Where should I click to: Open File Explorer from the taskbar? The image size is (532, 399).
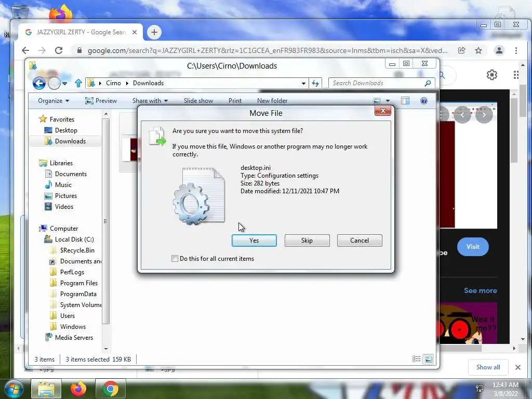[x=46, y=389]
